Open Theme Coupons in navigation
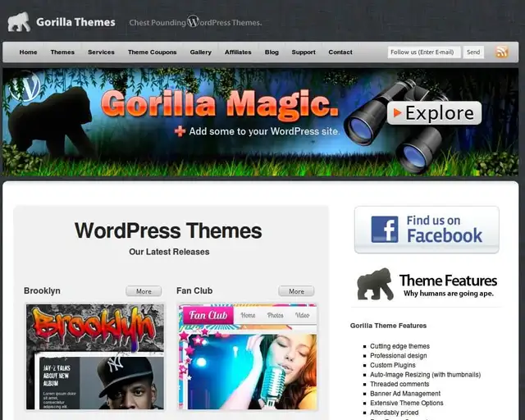This screenshot has width=525, height=420. coord(153,52)
